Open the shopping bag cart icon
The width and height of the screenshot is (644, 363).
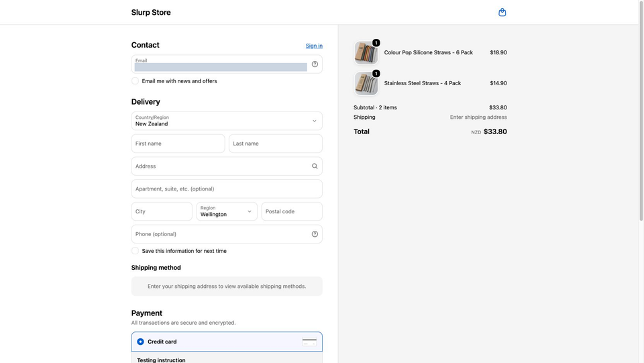click(502, 12)
